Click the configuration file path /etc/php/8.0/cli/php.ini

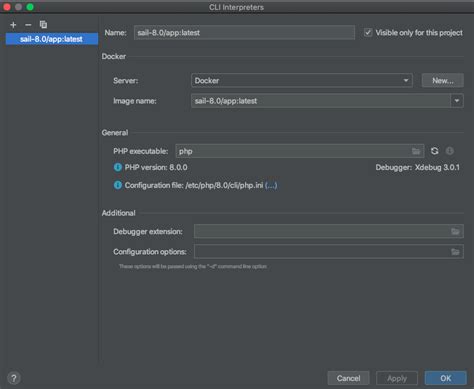pyautogui.click(x=224, y=185)
